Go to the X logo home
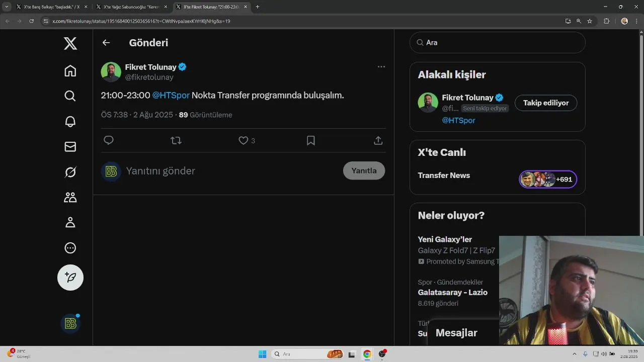Screen dimensions: 644x362 pyautogui.click(x=70, y=43)
